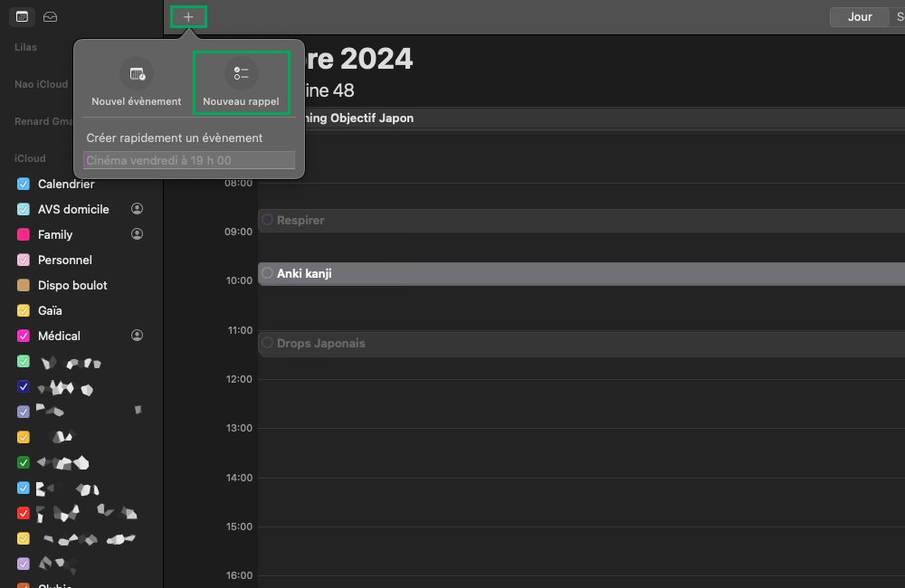905x588 pixels.
Task: Disable the Gaïa calendar checkbox
Action: 24,310
